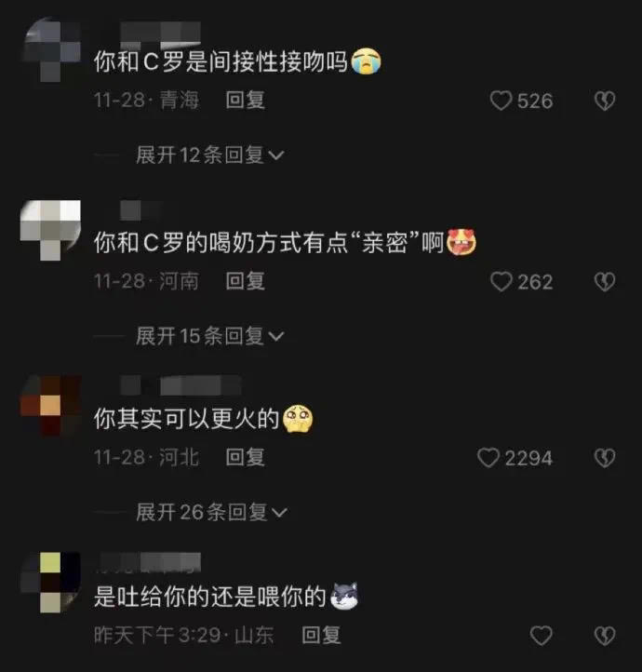Dislike the Hebei comment with broken heart
The image size is (642, 672).
(605, 458)
